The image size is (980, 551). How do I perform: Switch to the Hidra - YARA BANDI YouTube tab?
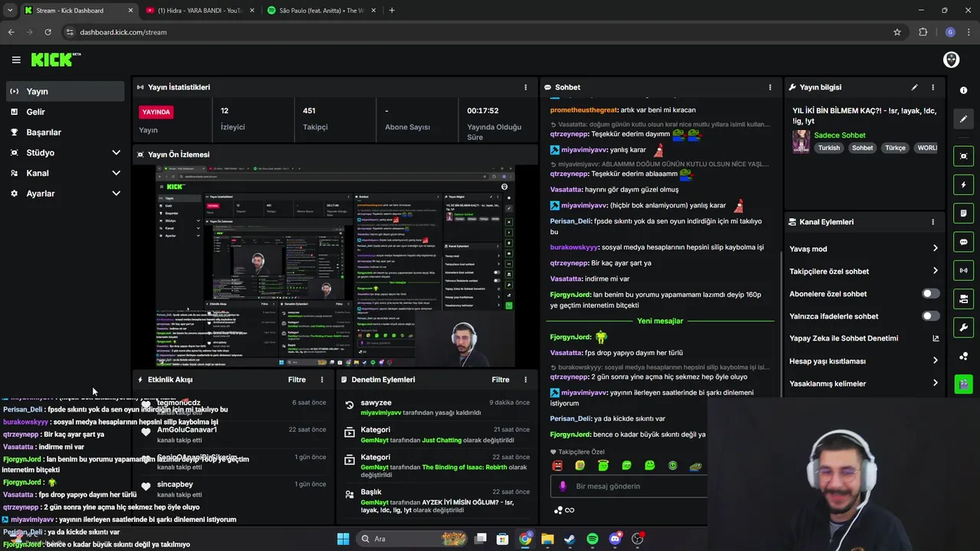[200, 11]
